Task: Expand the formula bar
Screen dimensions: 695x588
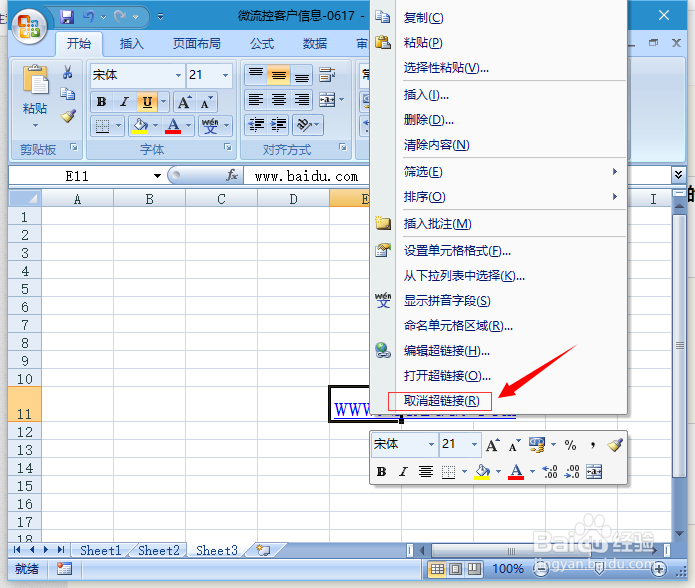Action: (678, 175)
